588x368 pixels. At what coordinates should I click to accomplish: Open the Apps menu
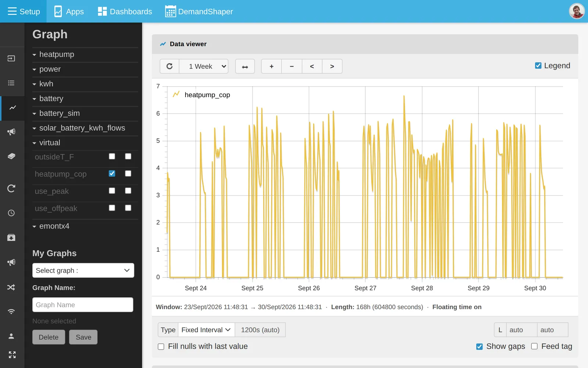[x=69, y=11]
